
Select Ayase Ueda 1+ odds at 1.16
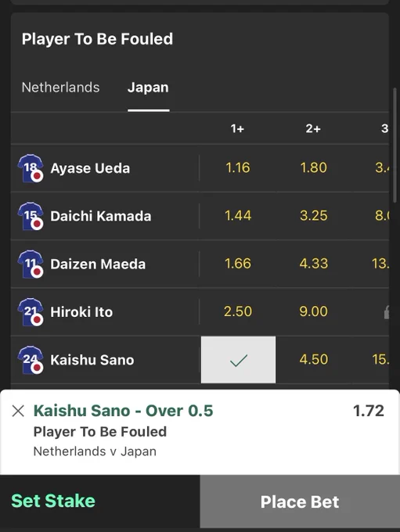click(238, 167)
